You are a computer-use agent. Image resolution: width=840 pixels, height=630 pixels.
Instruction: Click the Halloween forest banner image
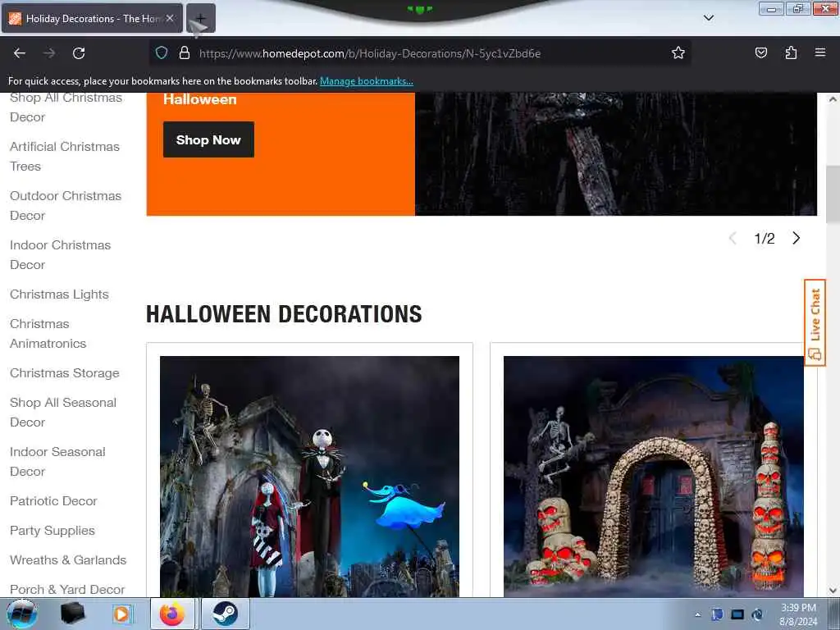pos(616,154)
